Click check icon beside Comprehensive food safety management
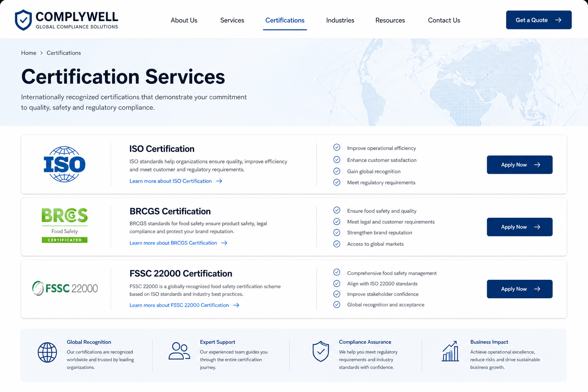The height and width of the screenshot is (392, 588). coord(337,272)
